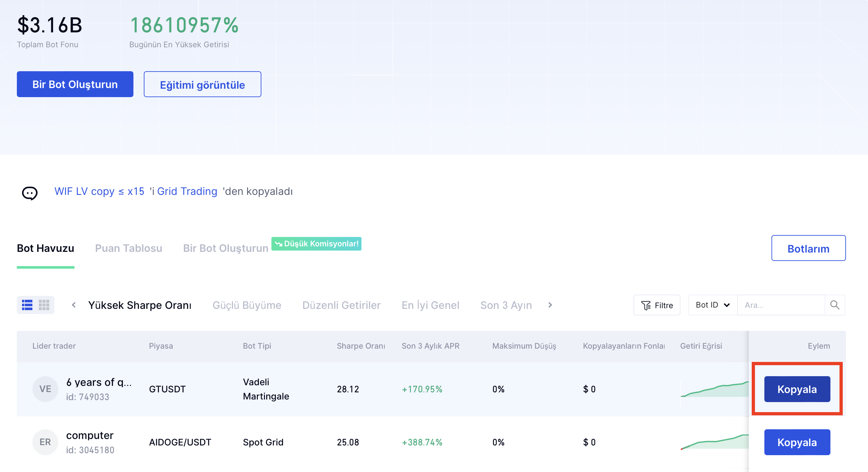Open the Filtre filter button
This screenshot has width=868, height=472.
[x=657, y=305]
